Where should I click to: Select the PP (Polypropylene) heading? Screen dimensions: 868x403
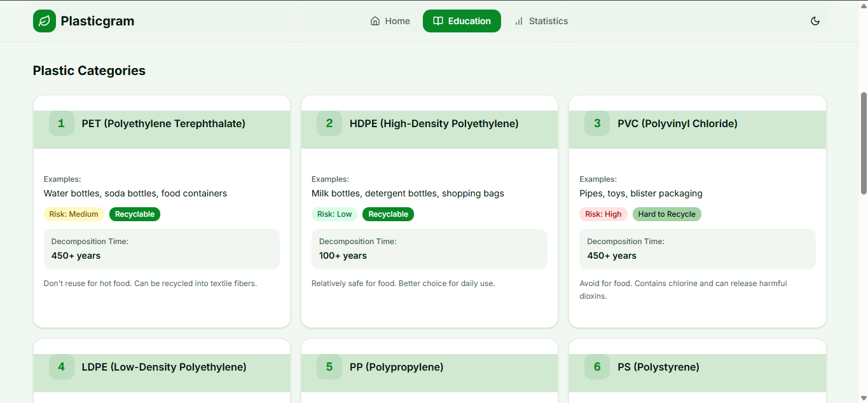(x=397, y=367)
